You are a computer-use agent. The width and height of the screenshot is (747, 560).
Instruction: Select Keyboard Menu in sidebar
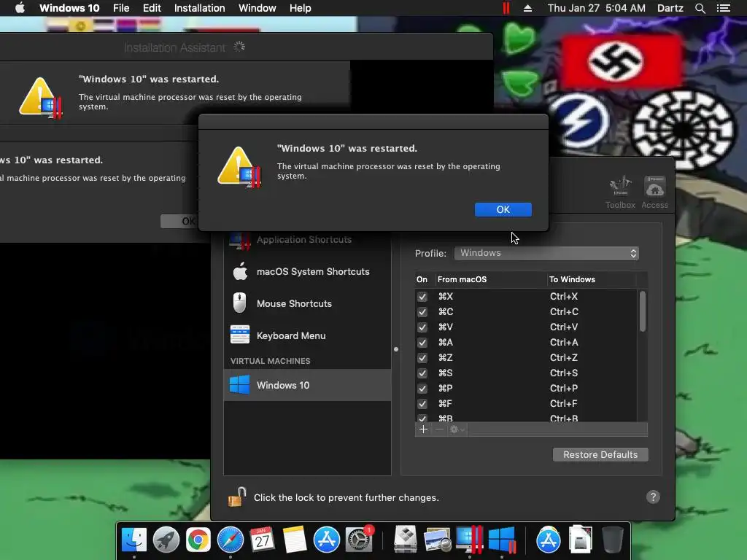click(307, 335)
